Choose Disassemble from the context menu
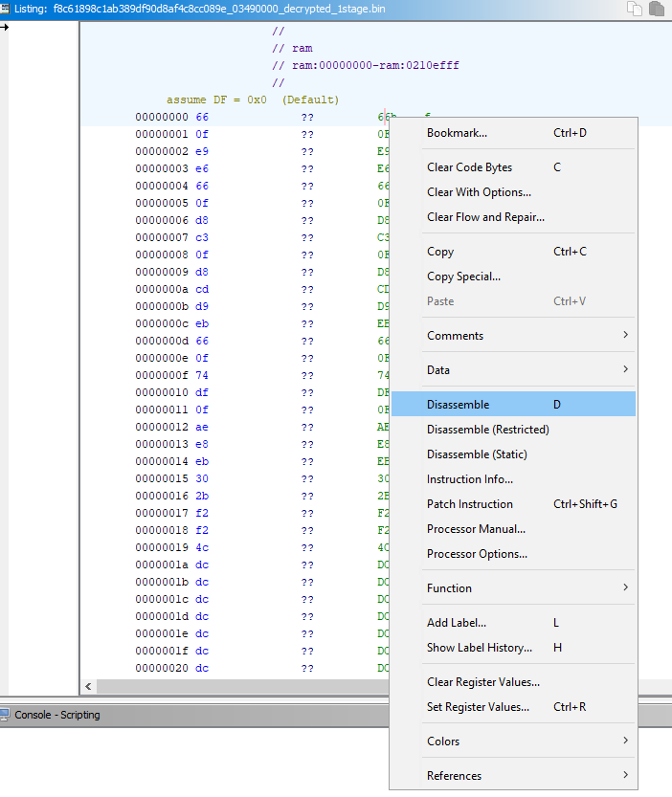The height and width of the screenshot is (797, 672). (x=459, y=405)
